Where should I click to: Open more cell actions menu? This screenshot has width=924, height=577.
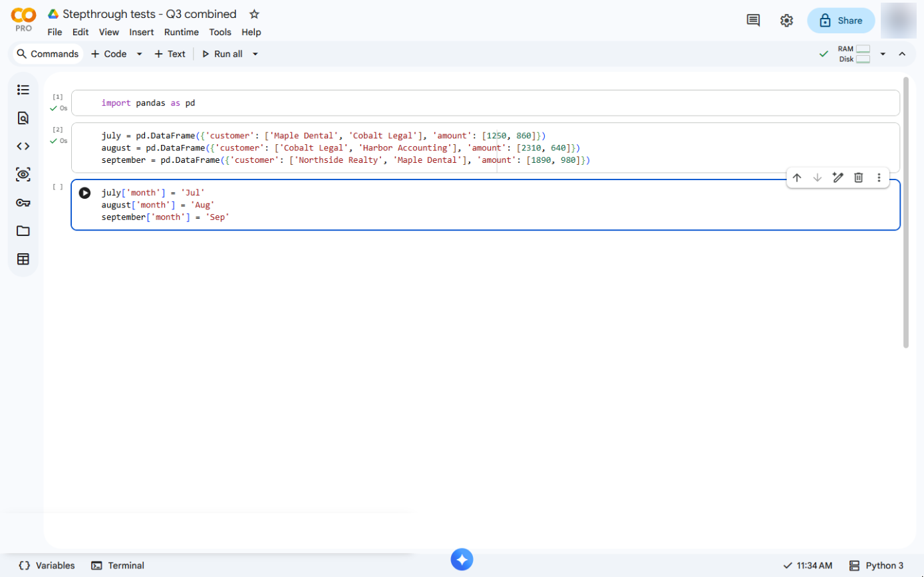879,177
